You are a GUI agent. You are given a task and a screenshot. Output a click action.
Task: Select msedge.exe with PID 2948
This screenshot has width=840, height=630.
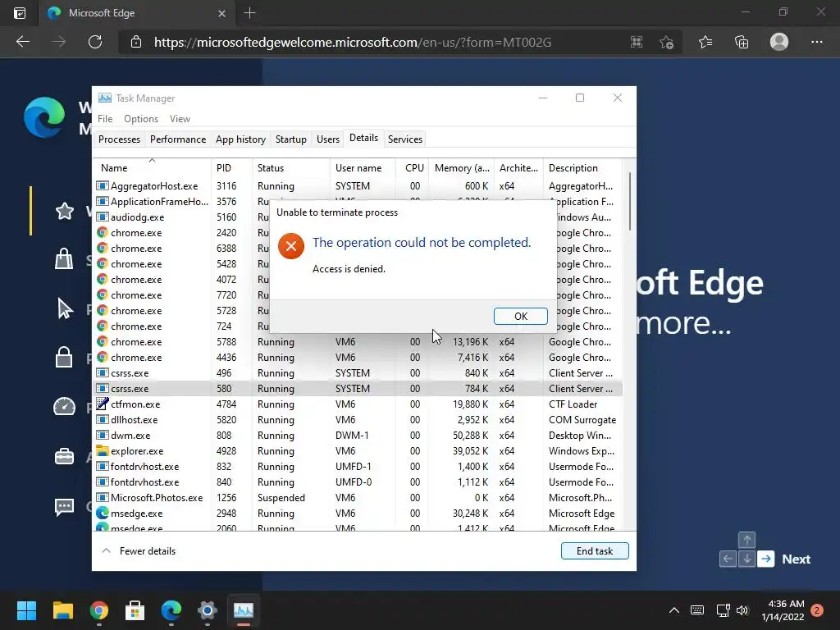[358, 514]
